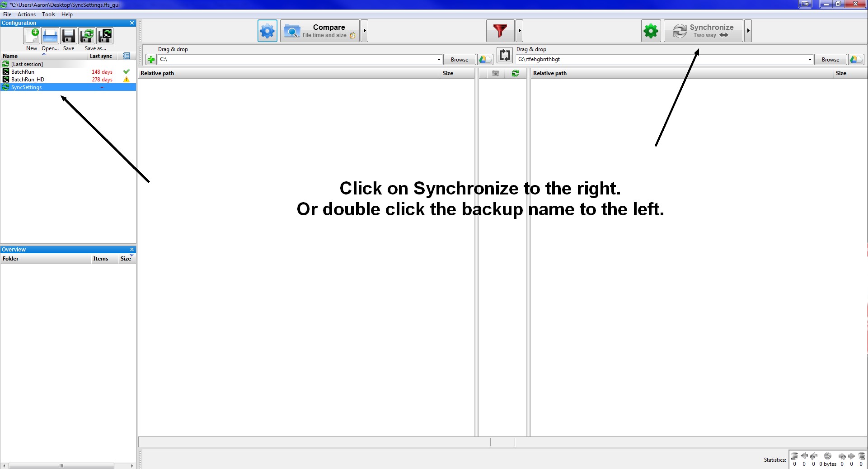Click the delete-left statistics icon
Screen dimensions: 868x469
tap(794, 456)
